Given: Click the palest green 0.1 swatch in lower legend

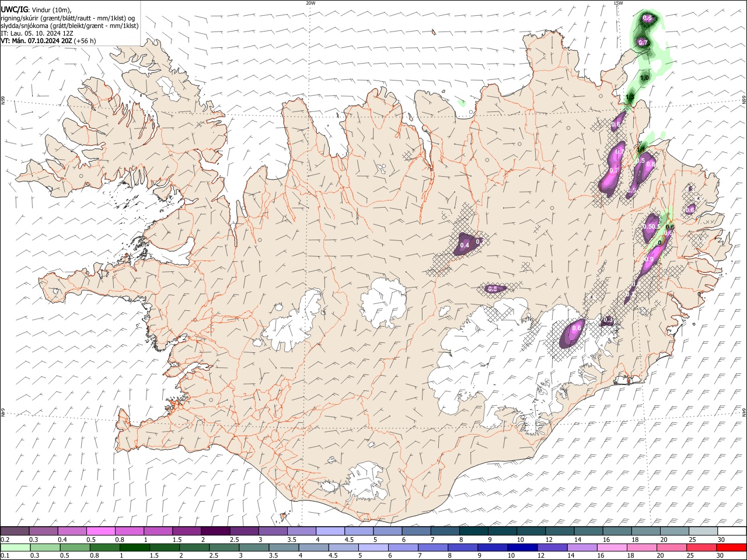Looking at the screenshot, I should point(16,547).
